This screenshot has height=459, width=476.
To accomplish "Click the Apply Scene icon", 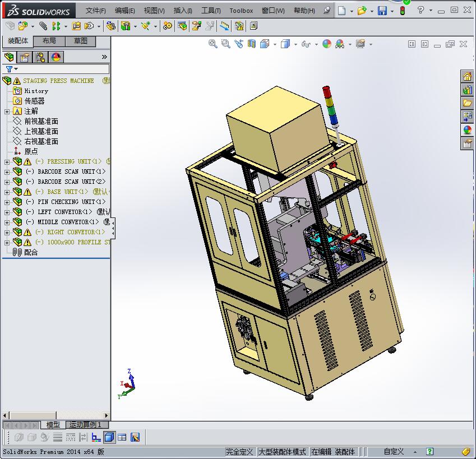I will pyautogui.click(x=340, y=44).
